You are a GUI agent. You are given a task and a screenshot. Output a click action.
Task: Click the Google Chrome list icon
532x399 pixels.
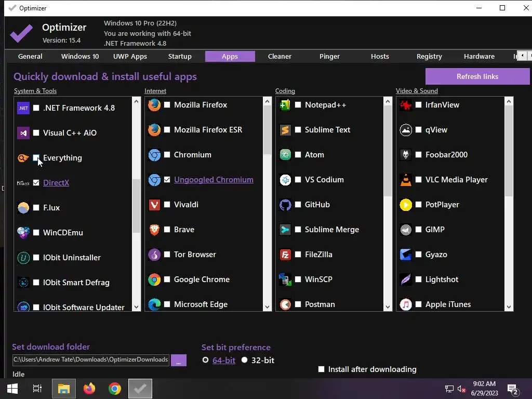(154, 280)
